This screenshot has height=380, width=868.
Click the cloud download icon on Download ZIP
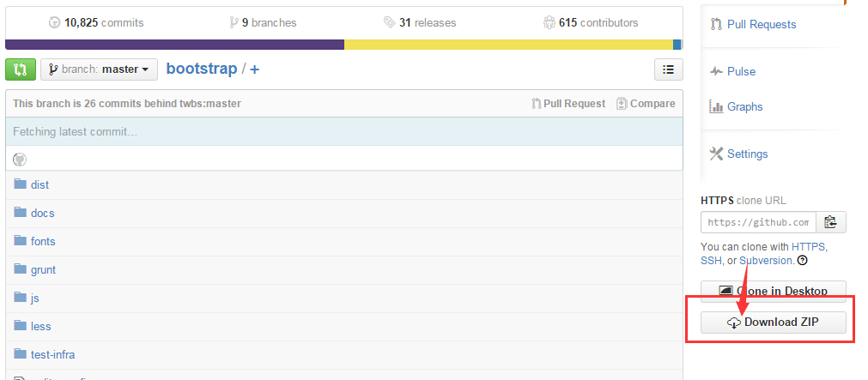tap(733, 323)
